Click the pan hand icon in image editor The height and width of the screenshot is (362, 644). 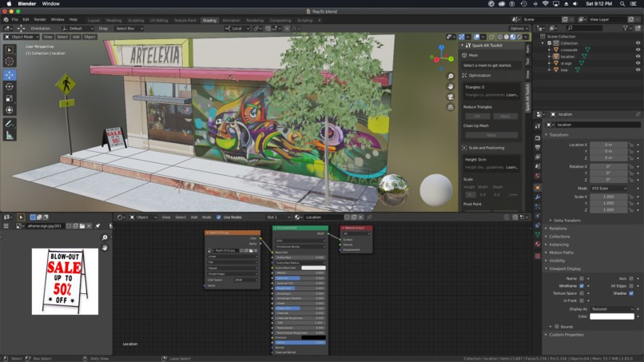tap(105, 248)
